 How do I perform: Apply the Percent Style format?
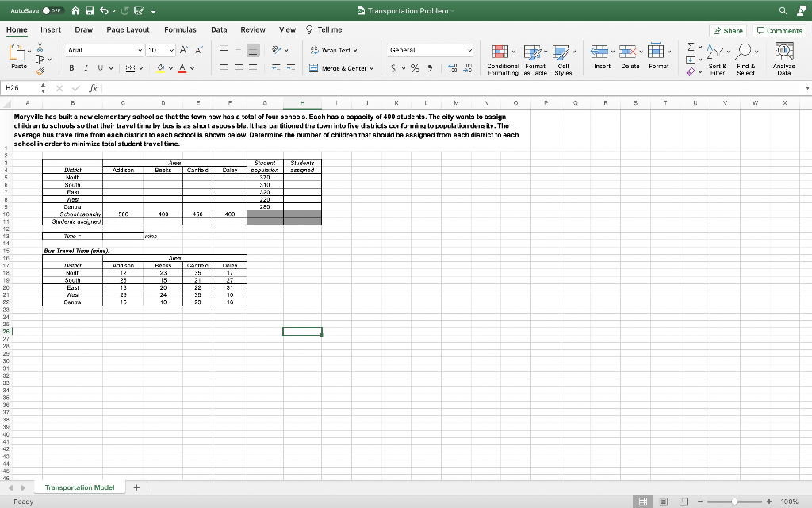415,68
